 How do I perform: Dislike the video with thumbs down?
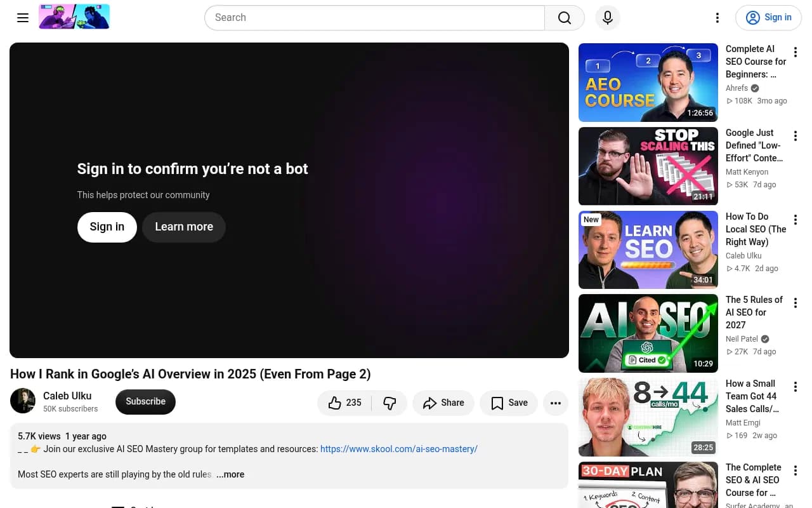pyautogui.click(x=390, y=403)
